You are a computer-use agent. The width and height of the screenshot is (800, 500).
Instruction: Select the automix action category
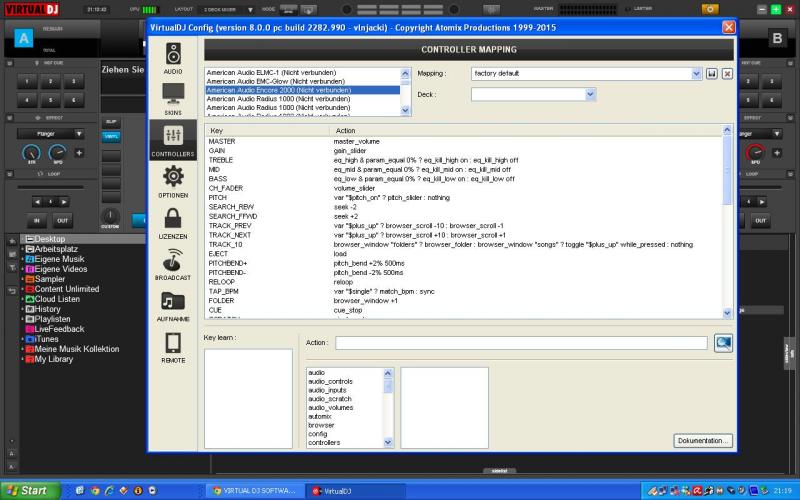pyautogui.click(x=320, y=416)
